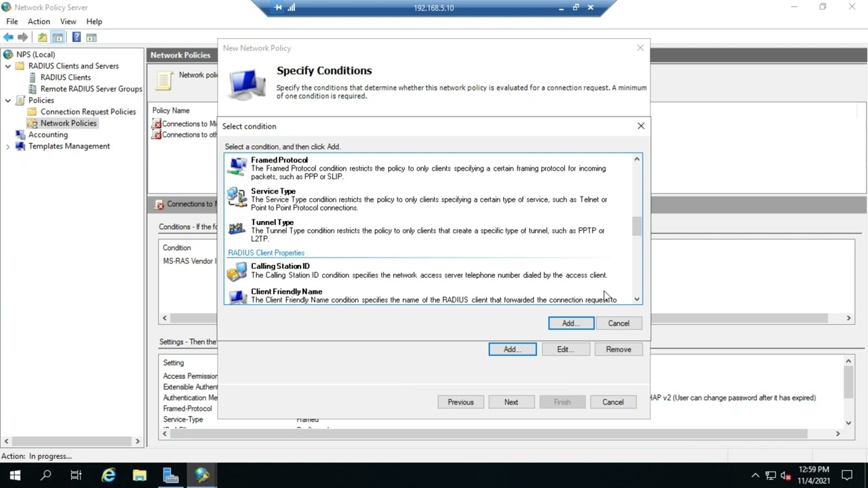Select Accounting in the tree
The width and height of the screenshot is (868, 488).
click(x=47, y=135)
